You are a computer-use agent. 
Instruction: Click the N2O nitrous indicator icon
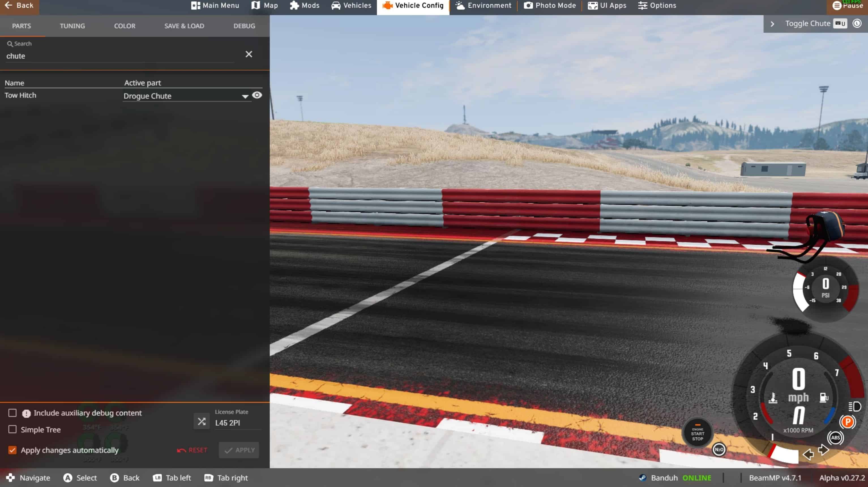point(719,450)
